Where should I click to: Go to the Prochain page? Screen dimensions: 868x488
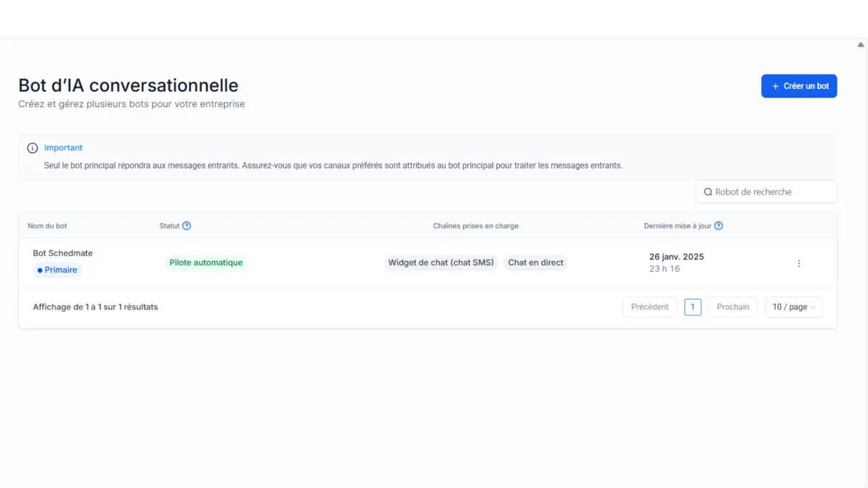(x=733, y=307)
